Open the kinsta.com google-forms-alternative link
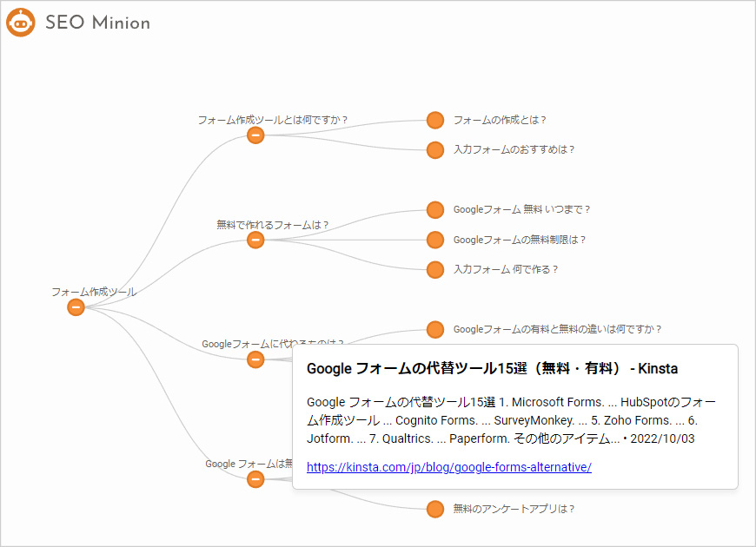The height and width of the screenshot is (547, 756). pyautogui.click(x=449, y=467)
